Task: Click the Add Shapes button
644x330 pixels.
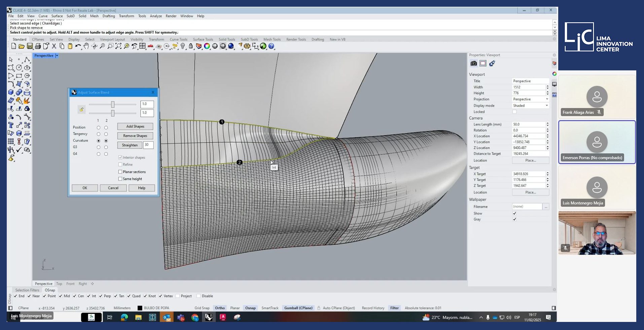Action: click(x=135, y=126)
